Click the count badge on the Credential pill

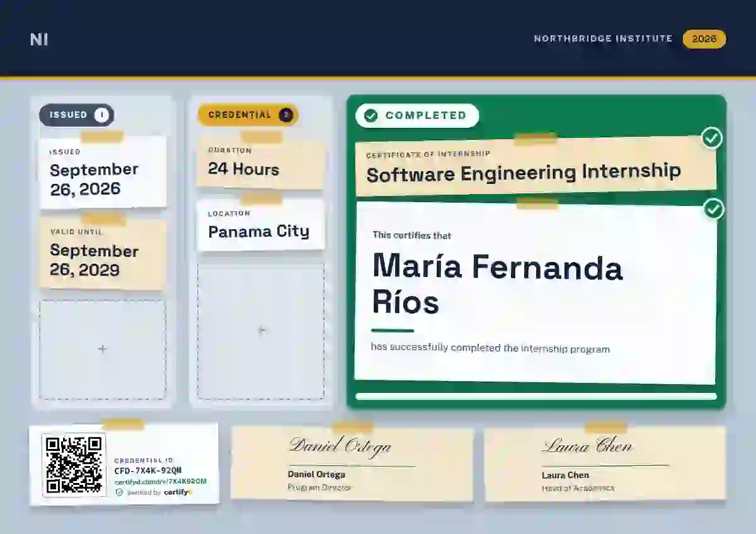[286, 115]
